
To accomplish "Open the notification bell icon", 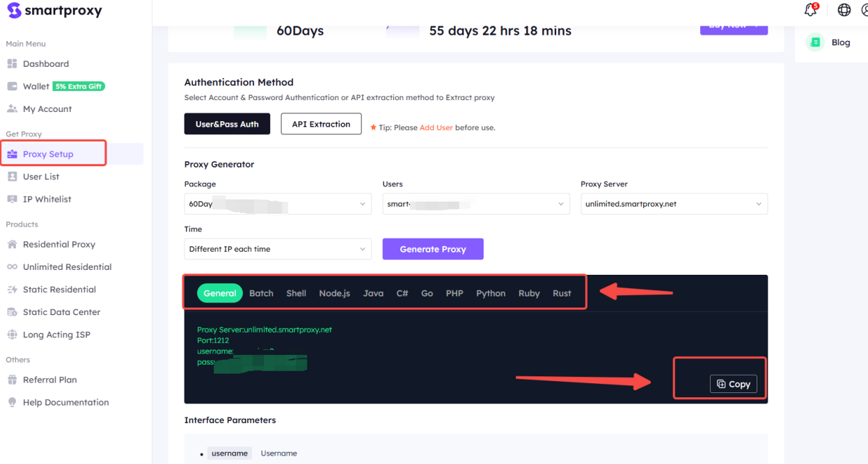I will pos(810,10).
